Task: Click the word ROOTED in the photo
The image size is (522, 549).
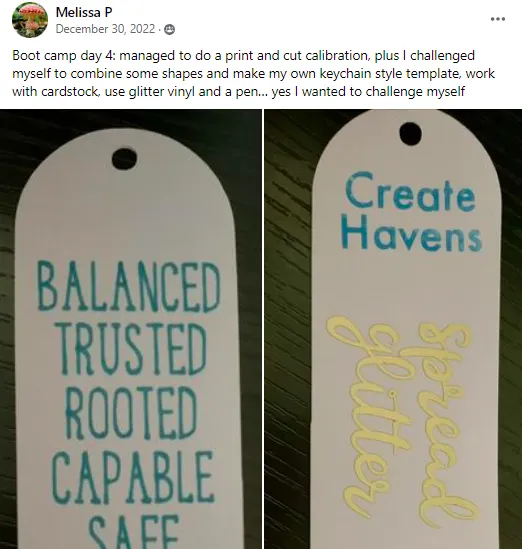Action: click(131, 412)
